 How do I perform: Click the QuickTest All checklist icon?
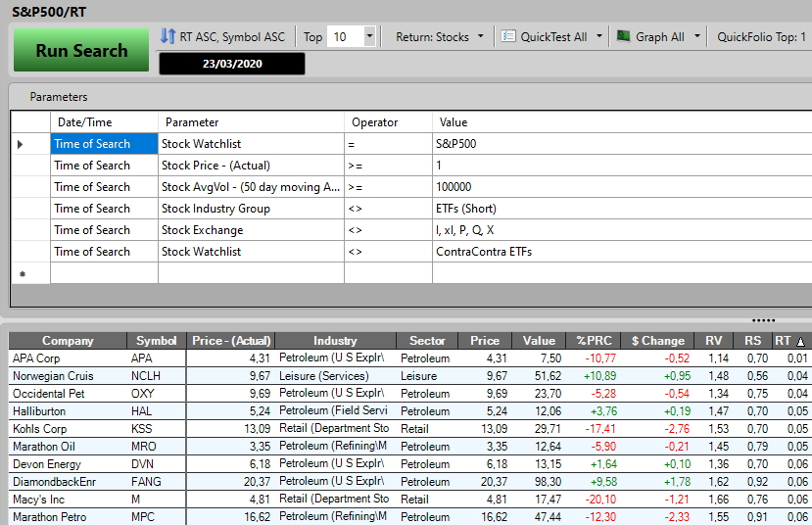click(x=508, y=36)
